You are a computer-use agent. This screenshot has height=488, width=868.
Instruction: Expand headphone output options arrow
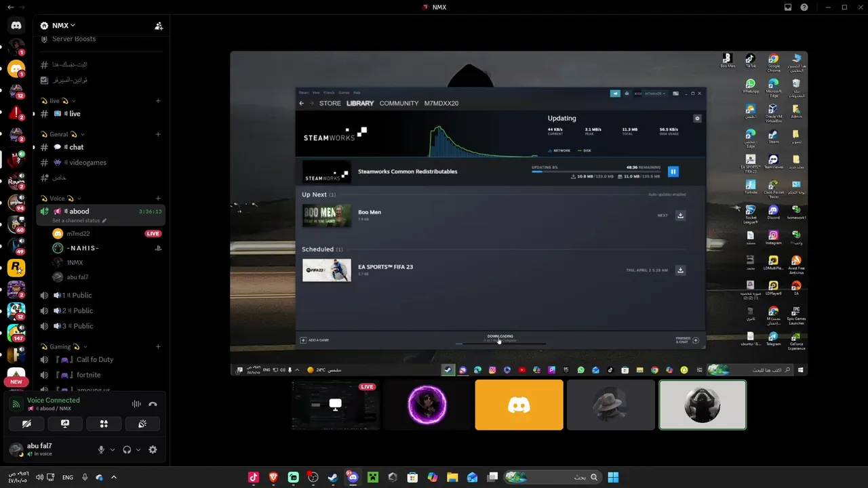click(x=138, y=449)
